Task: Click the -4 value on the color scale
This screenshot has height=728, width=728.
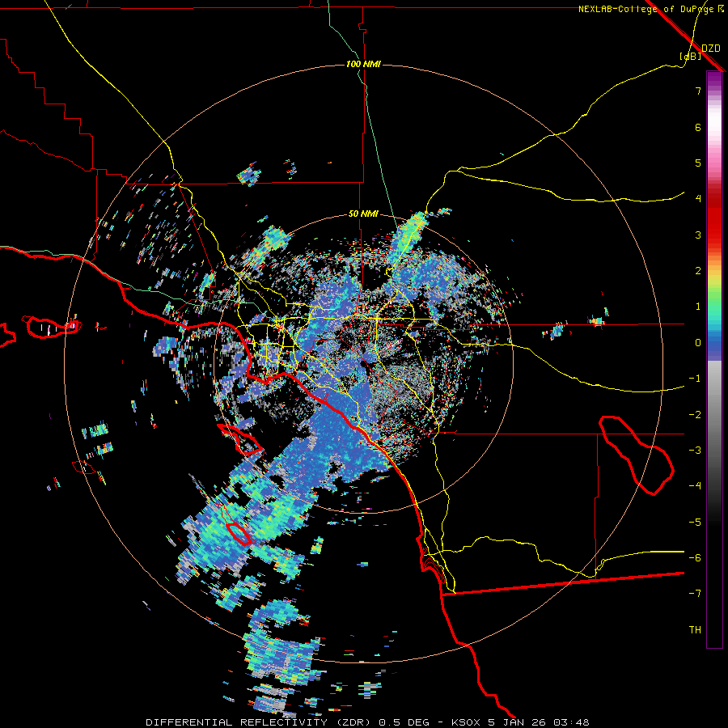Action: point(695,486)
